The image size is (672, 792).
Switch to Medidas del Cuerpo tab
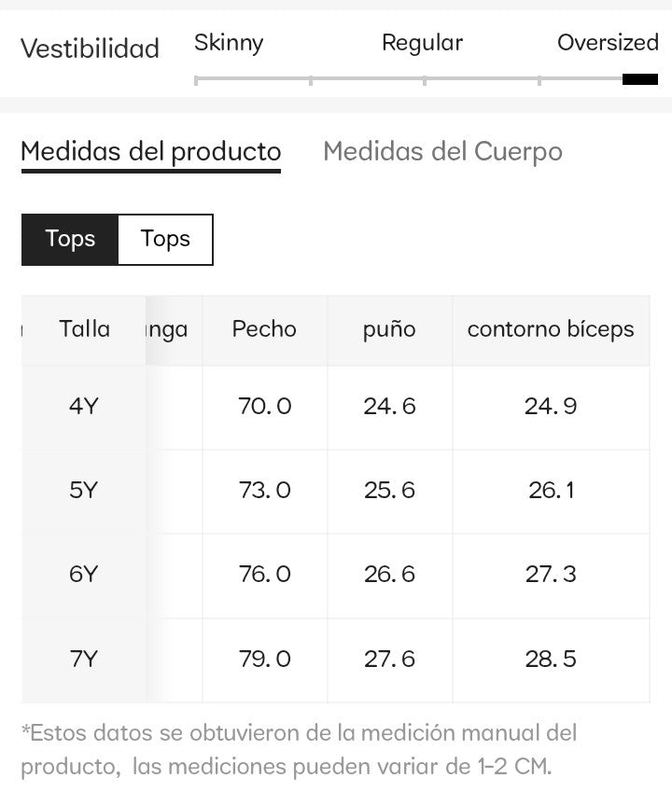coord(442,151)
